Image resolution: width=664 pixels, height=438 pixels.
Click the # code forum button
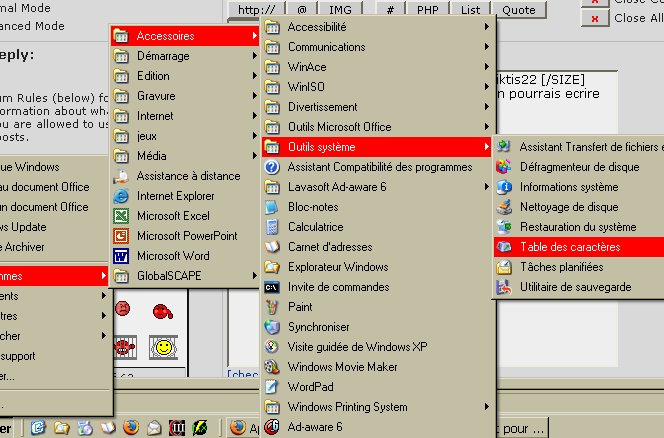(390, 9)
